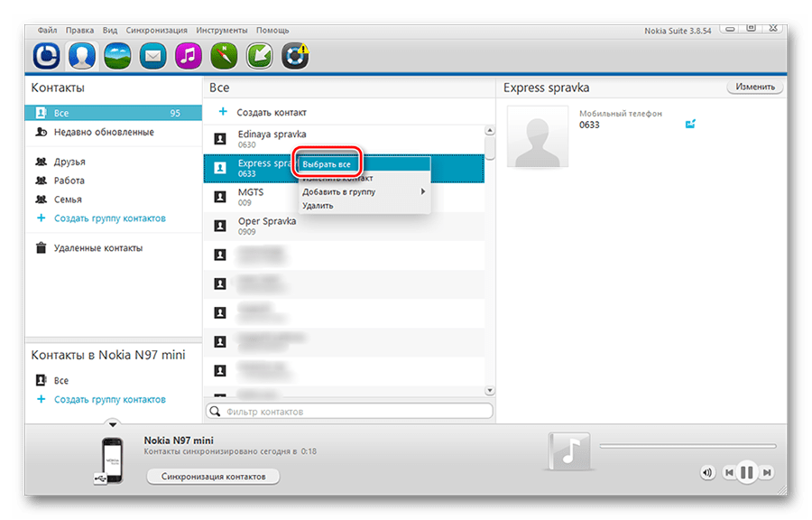Click Создать контакт link

pyautogui.click(x=272, y=112)
